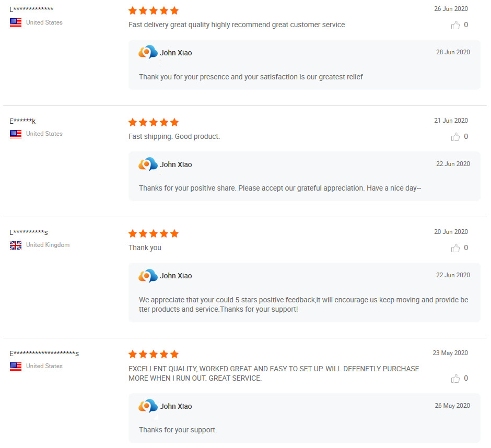Image resolution: width=491 pixels, height=448 pixels.
Task: Click United States flag beside reviewer E******k
Action: 16,134
